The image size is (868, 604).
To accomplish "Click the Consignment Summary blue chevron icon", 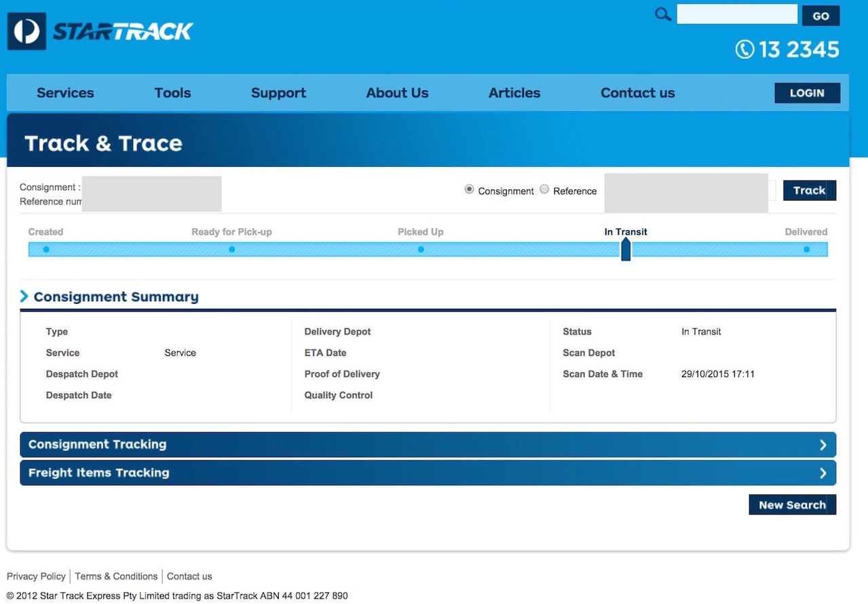I will tap(24, 297).
